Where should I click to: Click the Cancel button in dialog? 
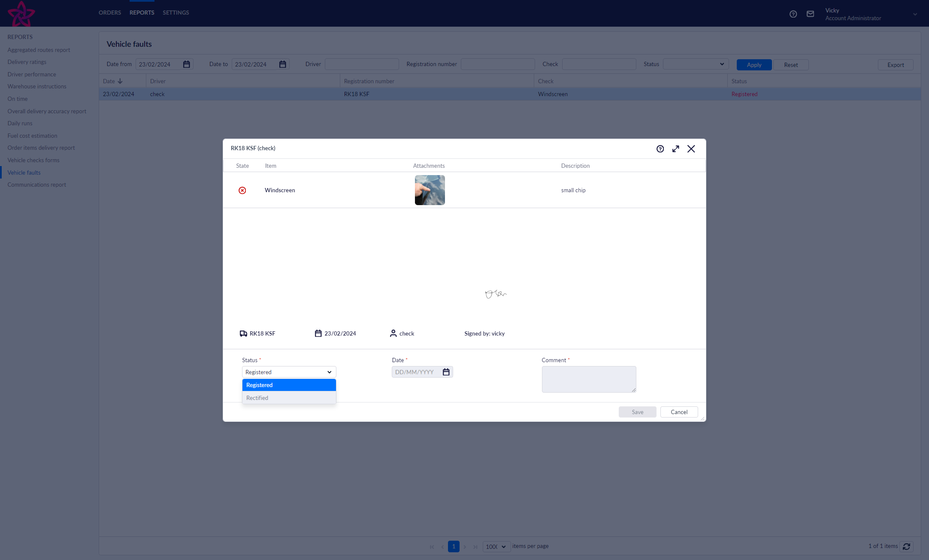pyautogui.click(x=679, y=412)
